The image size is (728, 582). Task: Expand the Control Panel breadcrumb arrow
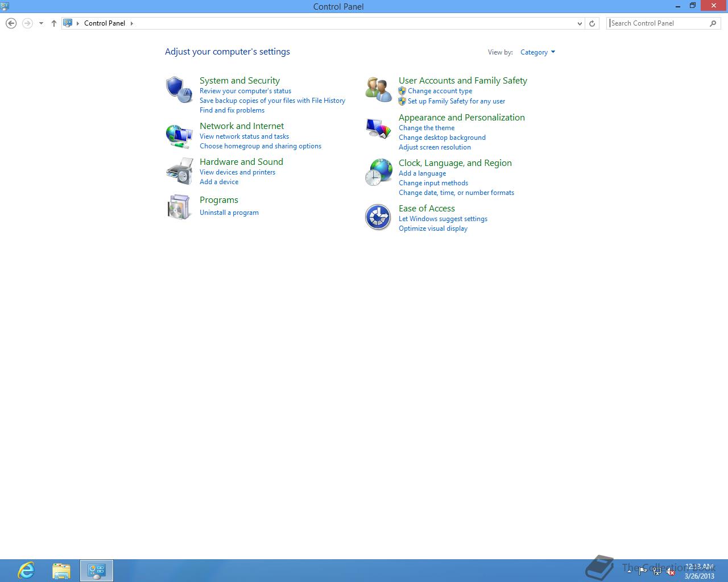click(x=132, y=23)
